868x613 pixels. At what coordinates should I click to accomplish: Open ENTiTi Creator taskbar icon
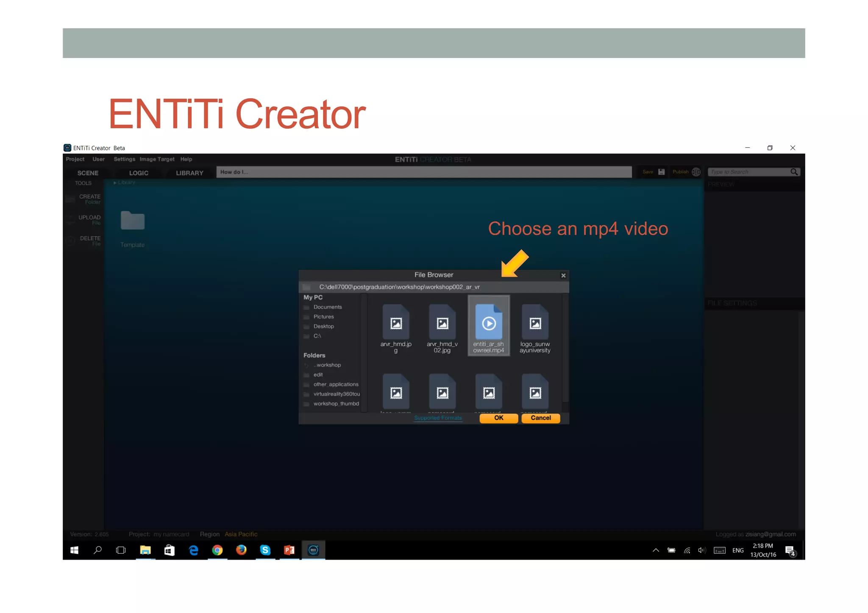pyautogui.click(x=313, y=550)
